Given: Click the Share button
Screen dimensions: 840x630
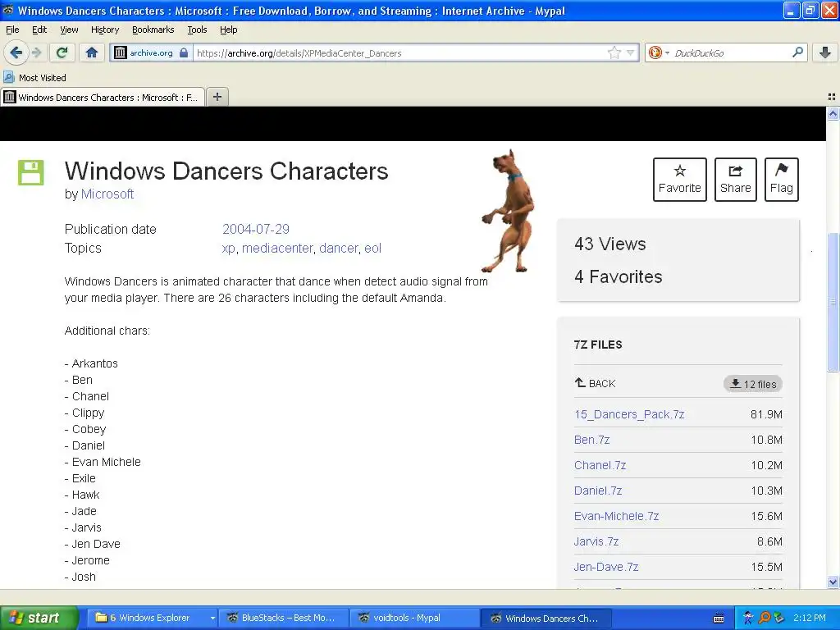Looking at the screenshot, I should click(735, 180).
